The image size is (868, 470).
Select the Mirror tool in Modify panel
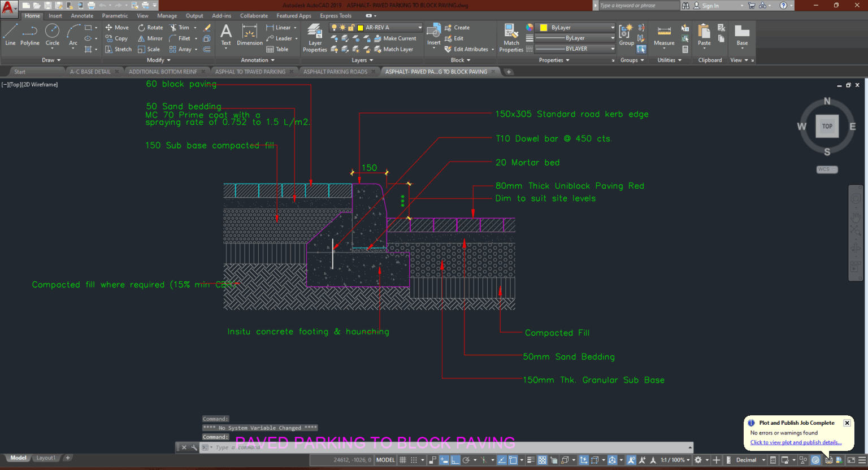point(150,38)
